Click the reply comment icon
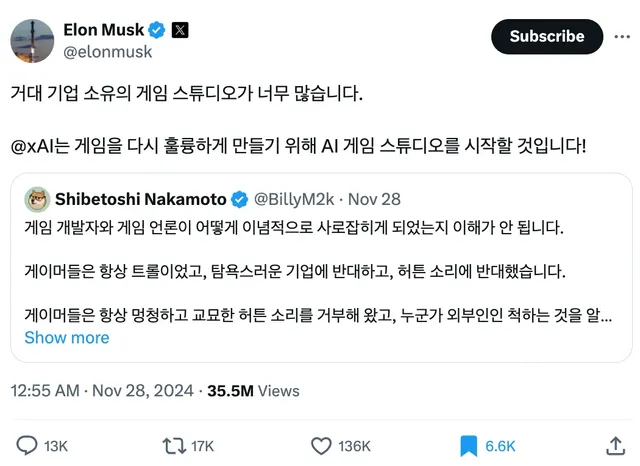 (29, 445)
